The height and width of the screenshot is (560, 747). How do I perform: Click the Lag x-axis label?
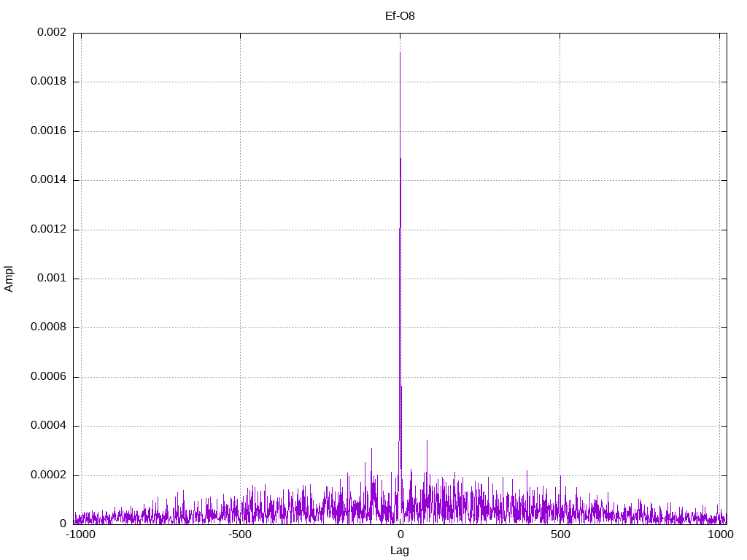pyautogui.click(x=400, y=551)
